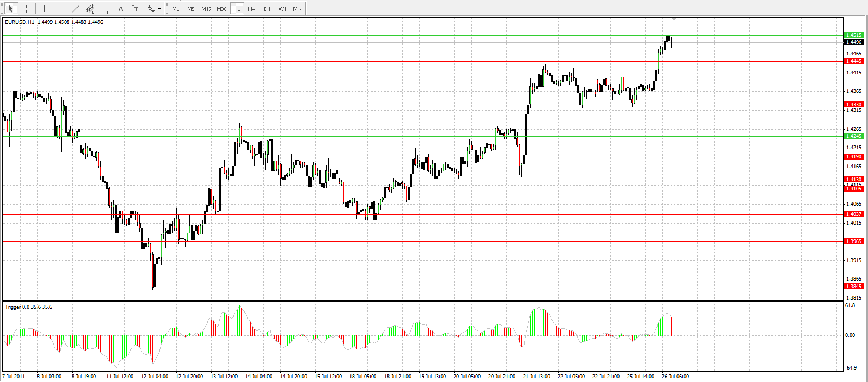This screenshot has height=382, width=868.
Task: Click the 1.3915 price axis value
Action: point(854,260)
